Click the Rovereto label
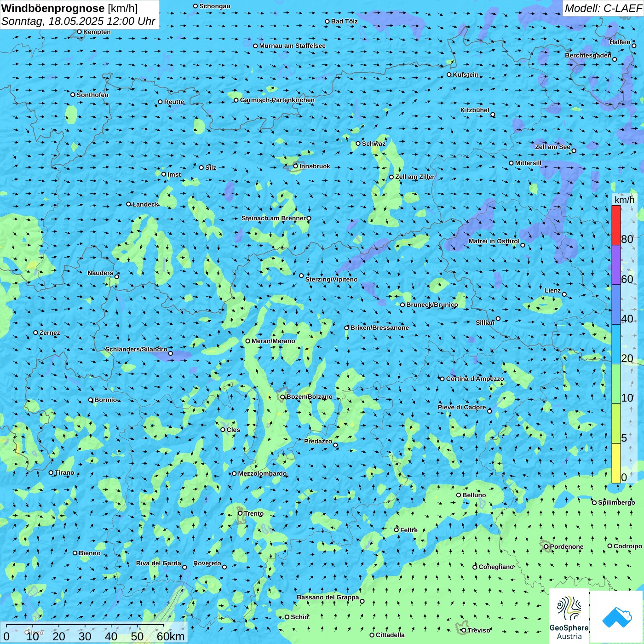644x644 pixels. [x=207, y=563]
